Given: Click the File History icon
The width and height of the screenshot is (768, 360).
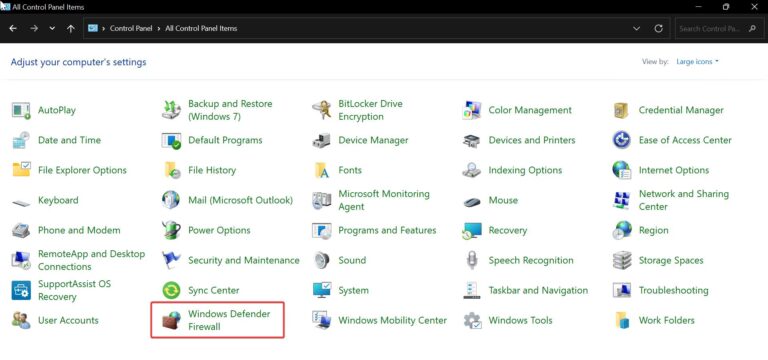Looking at the screenshot, I should click(x=172, y=170).
